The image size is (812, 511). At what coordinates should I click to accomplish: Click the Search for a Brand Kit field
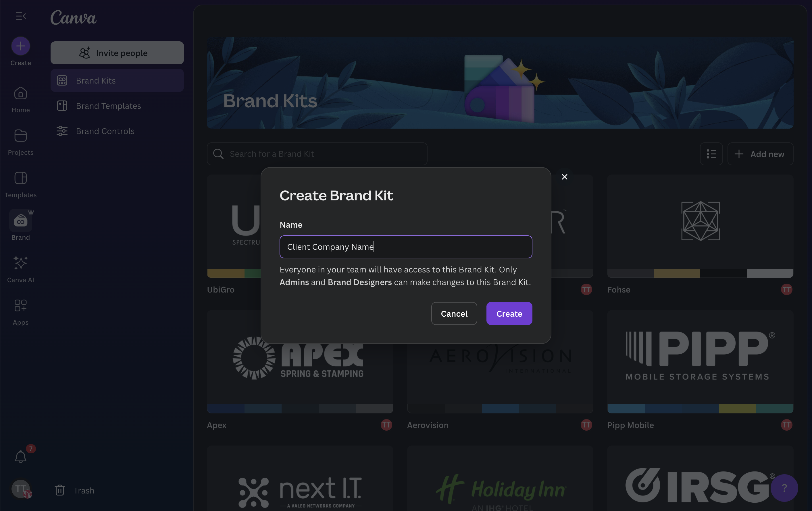click(317, 154)
